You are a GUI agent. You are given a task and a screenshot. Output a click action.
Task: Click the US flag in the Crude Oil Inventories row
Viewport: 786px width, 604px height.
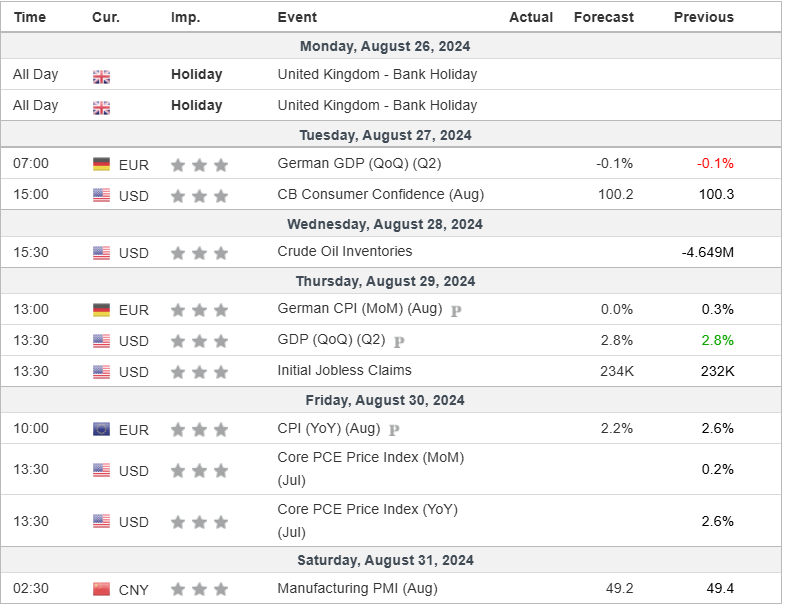[x=101, y=252]
